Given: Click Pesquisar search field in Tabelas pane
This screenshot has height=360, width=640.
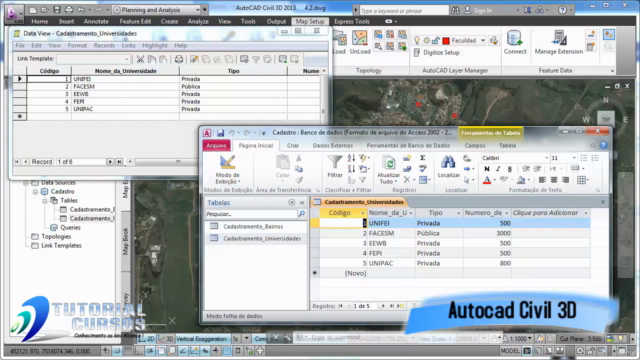Looking at the screenshot, I should tap(251, 214).
